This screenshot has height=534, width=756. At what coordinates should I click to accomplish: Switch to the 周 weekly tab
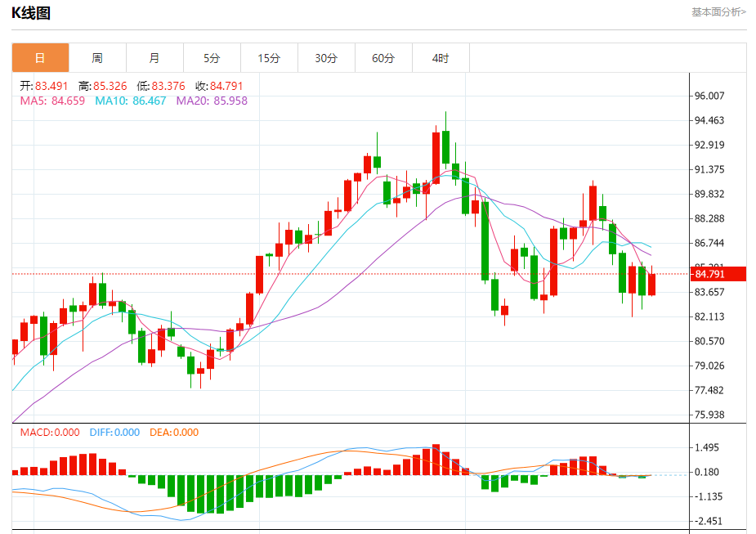coord(97,58)
